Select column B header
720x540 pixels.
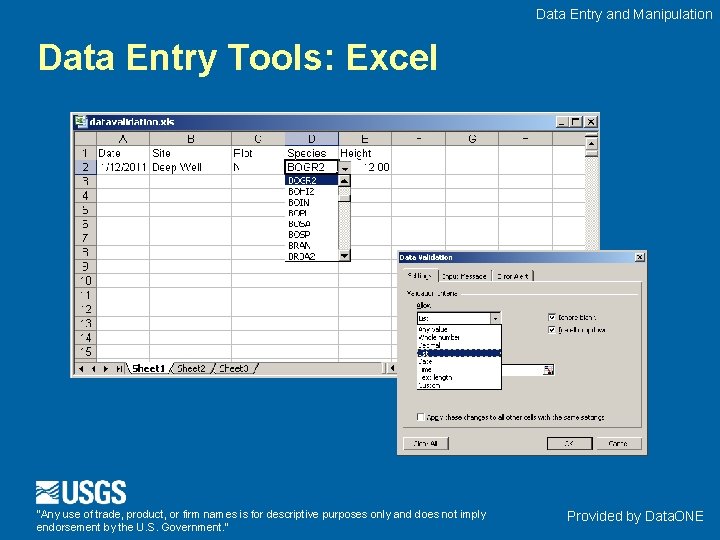[x=191, y=139]
